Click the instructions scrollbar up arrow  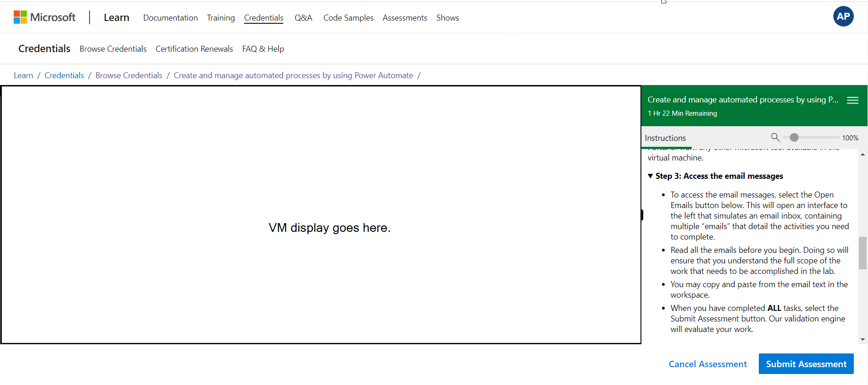[863, 155]
